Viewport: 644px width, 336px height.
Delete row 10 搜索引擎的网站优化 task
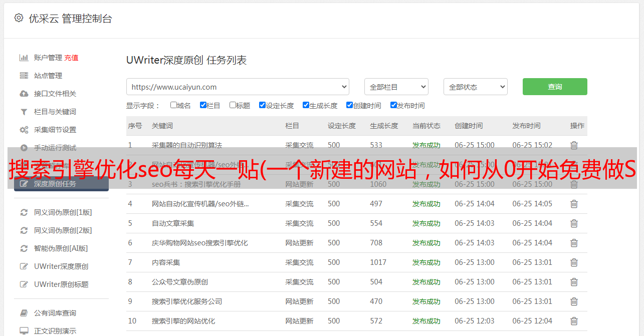point(574,321)
